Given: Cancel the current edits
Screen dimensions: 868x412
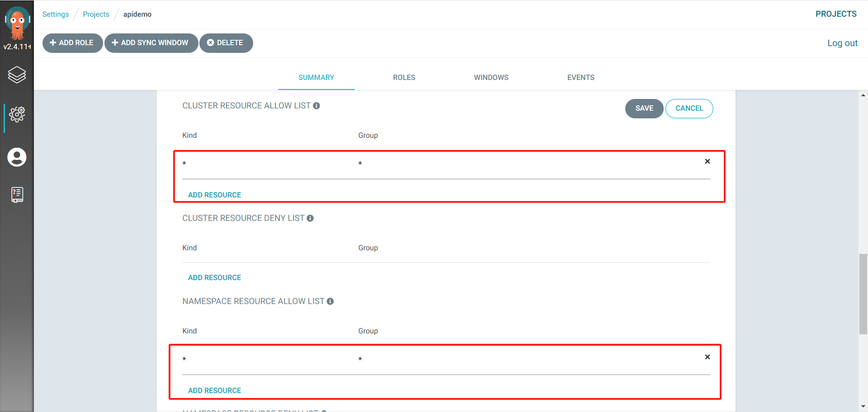Looking at the screenshot, I should click(x=689, y=108).
